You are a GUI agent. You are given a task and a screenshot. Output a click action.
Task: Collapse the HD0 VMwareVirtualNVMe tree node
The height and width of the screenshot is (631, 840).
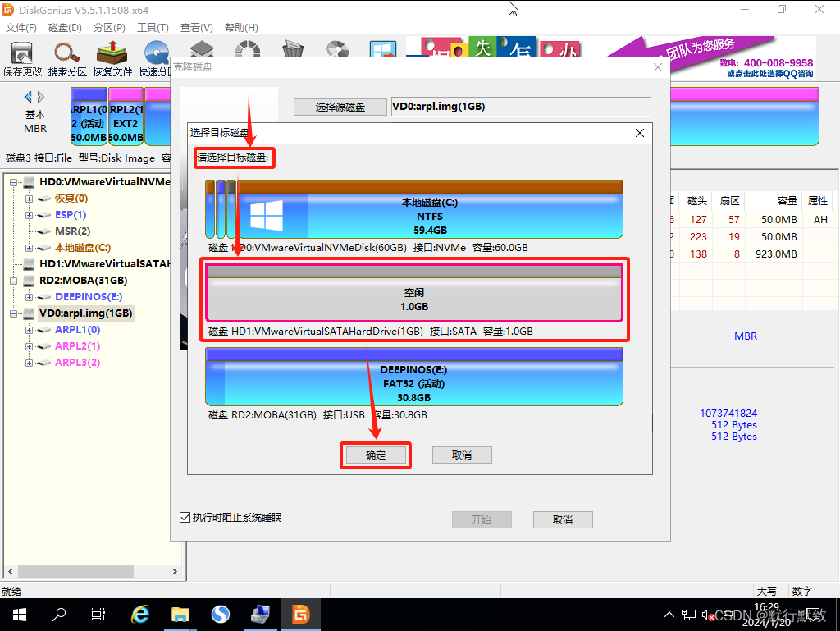tap(13, 182)
